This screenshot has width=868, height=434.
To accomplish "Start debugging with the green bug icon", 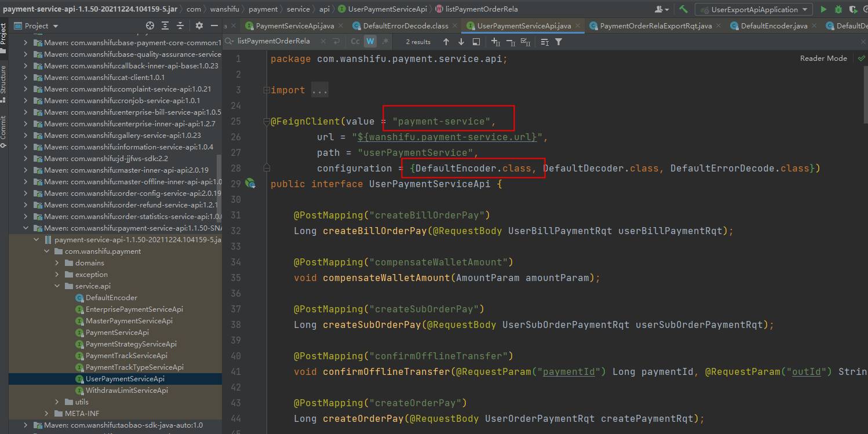I will (x=838, y=9).
